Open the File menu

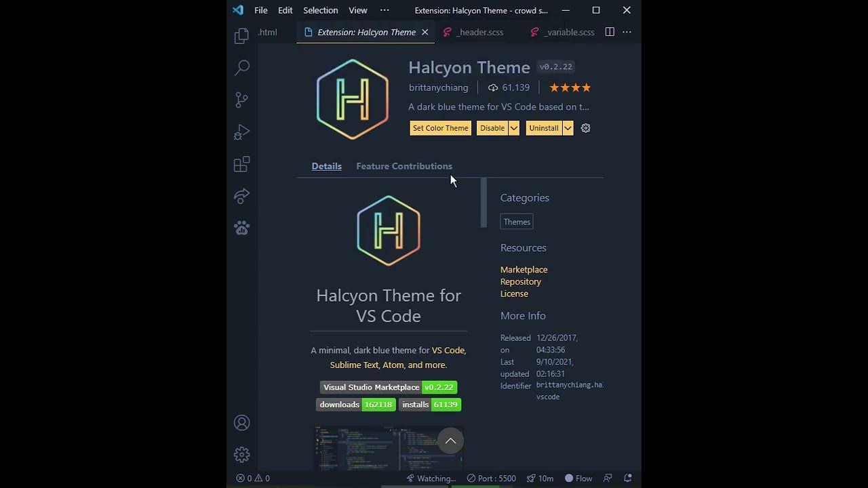pyautogui.click(x=261, y=10)
